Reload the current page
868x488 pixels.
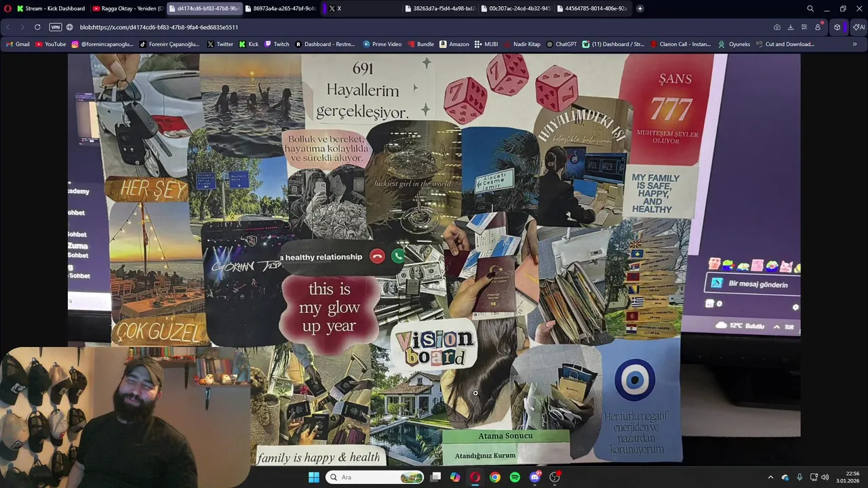[37, 27]
